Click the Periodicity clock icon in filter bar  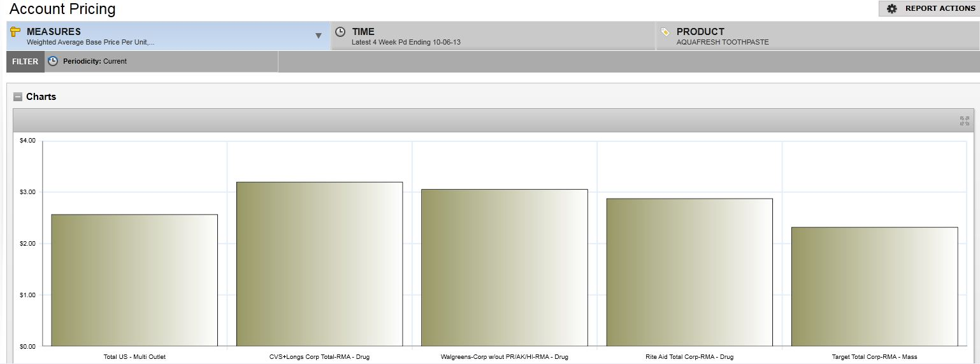coord(53,61)
